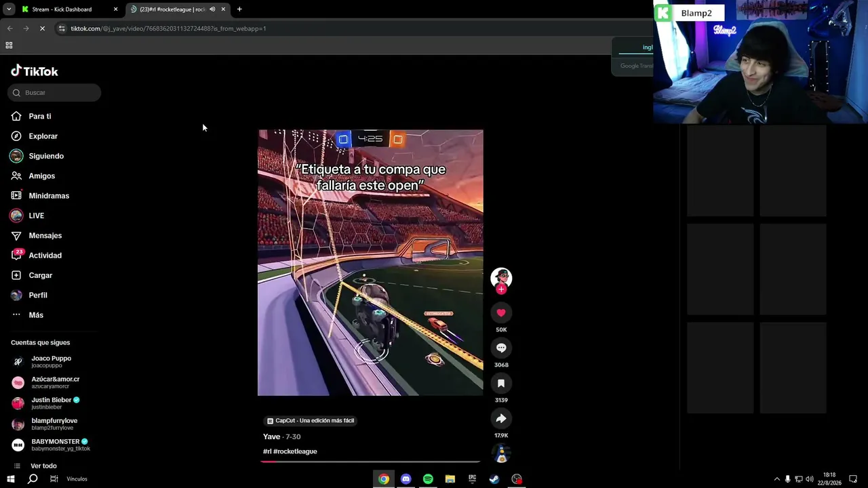Show hidden system tray icons

click(x=776, y=479)
